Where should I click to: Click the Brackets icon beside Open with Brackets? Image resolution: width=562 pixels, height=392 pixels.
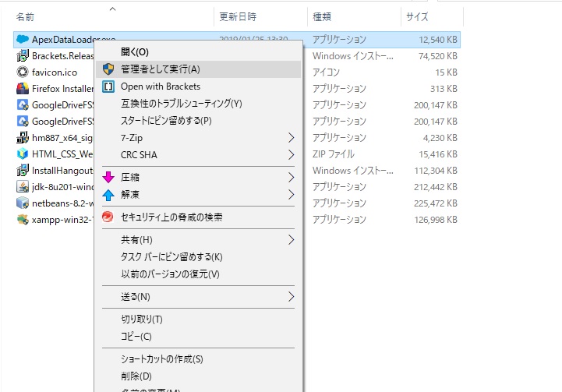108,87
